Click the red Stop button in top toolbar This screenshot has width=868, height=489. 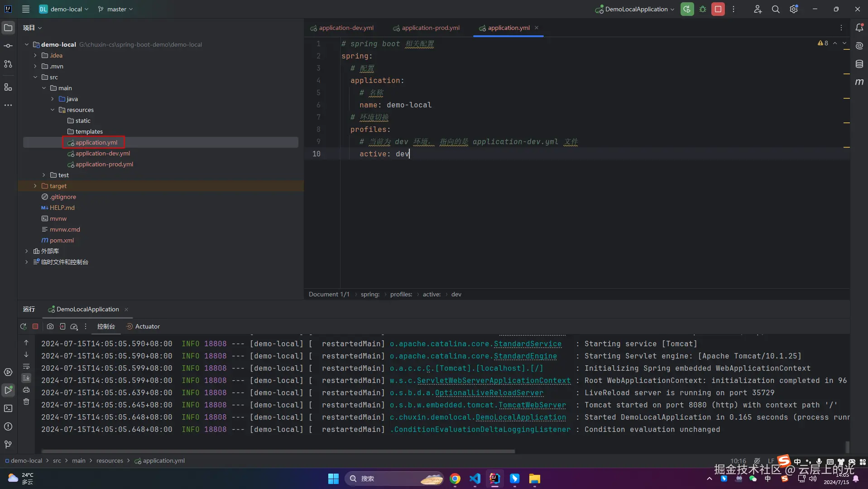718,9
